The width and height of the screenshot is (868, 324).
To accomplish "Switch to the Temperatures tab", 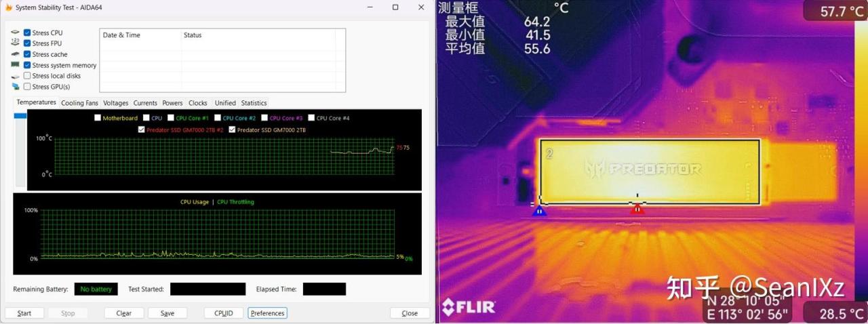I will click(x=36, y=102).
